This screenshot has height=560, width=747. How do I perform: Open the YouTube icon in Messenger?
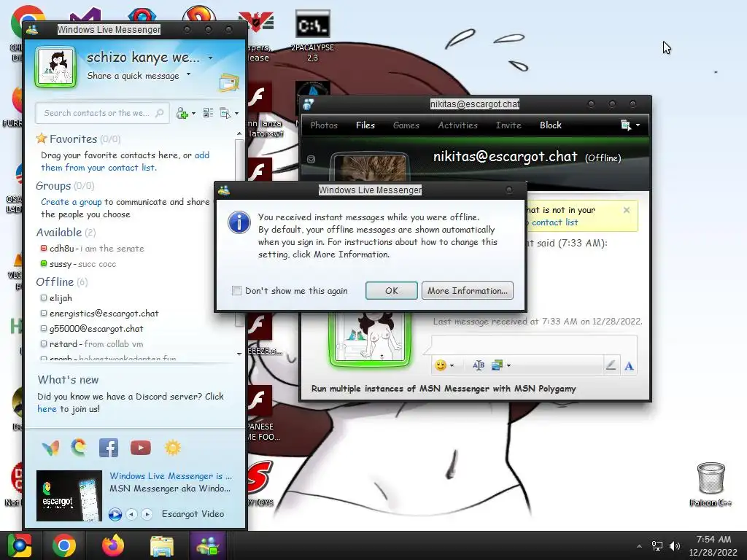[x=141, y=448]
